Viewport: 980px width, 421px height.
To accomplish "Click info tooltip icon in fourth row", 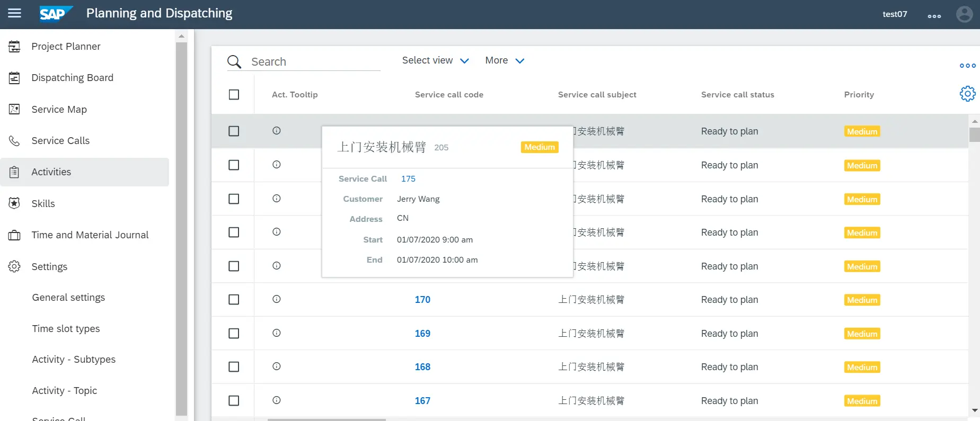I will pyautogui.click(x=277, y=232).
